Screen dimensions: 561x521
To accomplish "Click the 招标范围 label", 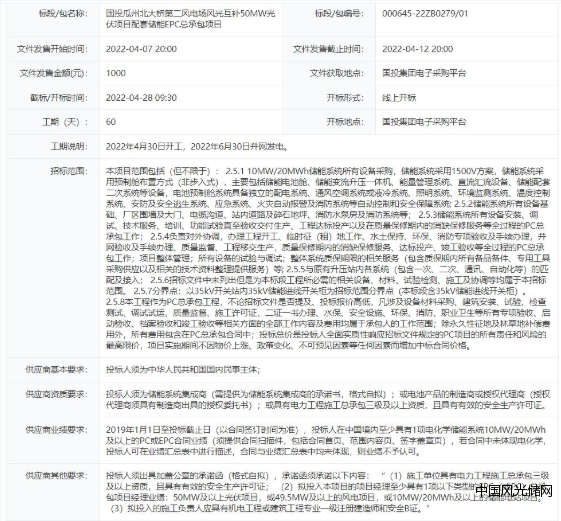I will tap(69, 171).
